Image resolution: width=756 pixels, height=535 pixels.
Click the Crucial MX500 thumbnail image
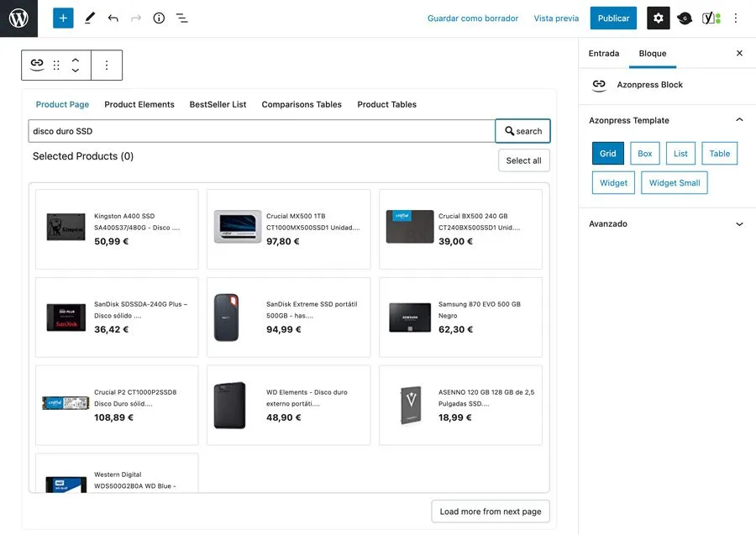pos(238,227)
